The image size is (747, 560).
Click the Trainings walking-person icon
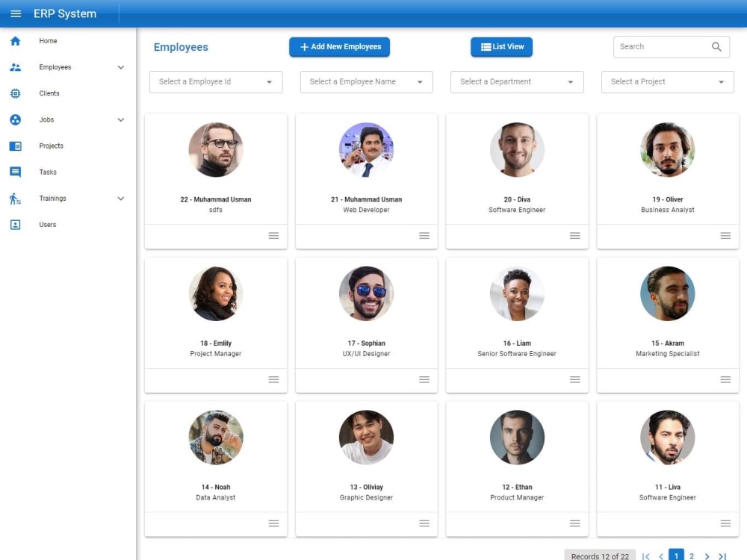[x=15, y=198]
